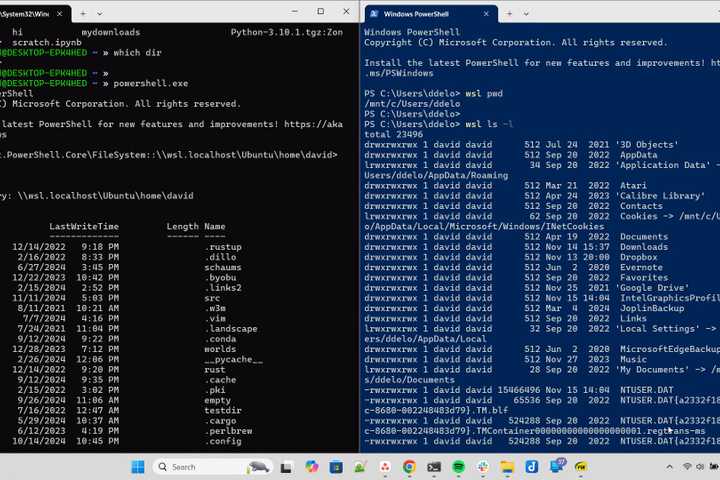The width and height of the screenshot is (720, 480).
Task: Launch Copilot from the taskbar
Action: click(x=312, y=467)
